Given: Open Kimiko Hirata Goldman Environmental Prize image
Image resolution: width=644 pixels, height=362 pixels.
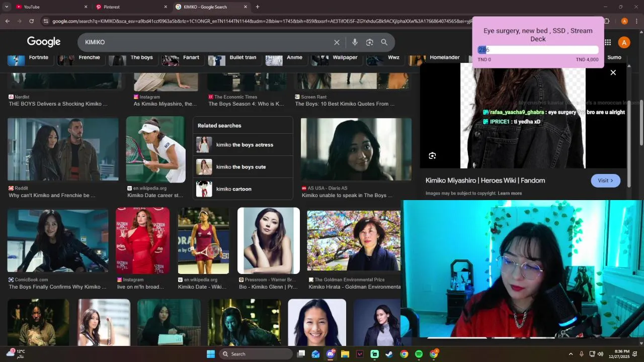Looking at the screenshot, I should click(354, 241).
